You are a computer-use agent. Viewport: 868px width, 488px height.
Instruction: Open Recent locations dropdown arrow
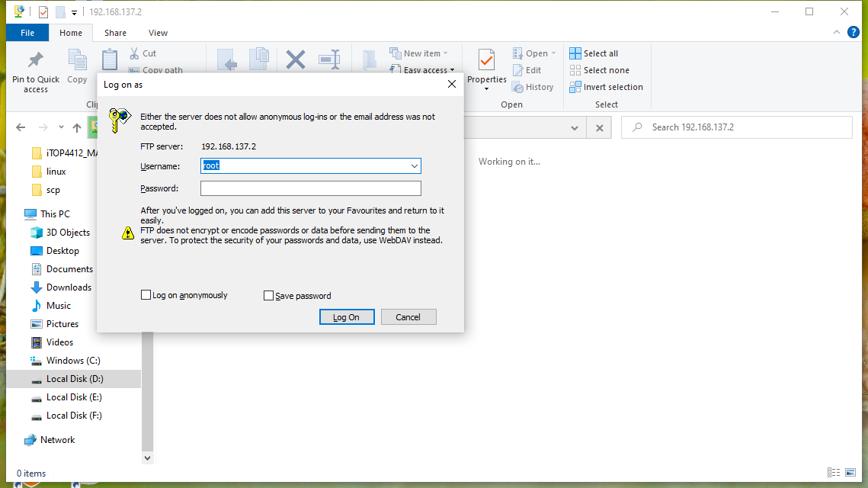[x=61, y=127]
